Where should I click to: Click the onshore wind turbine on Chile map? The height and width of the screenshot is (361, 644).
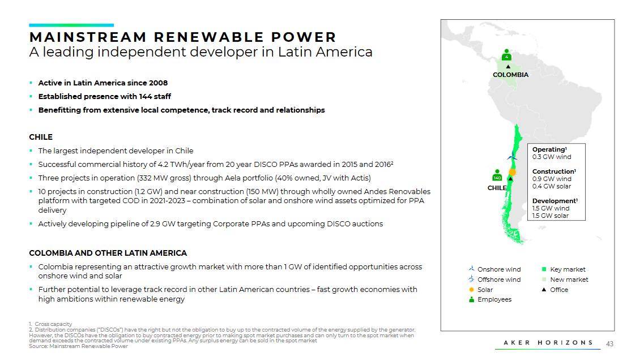(x=512, y=155)
